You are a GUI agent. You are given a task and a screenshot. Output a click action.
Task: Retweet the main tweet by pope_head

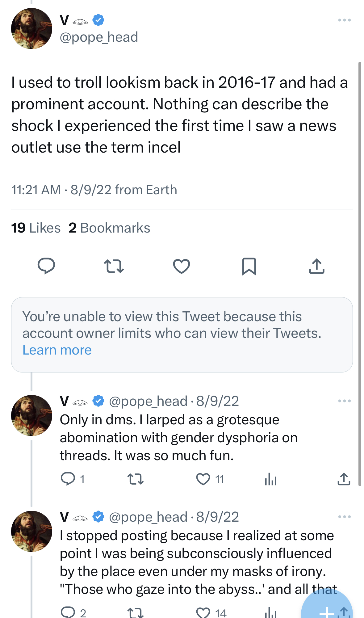(114, 266)
